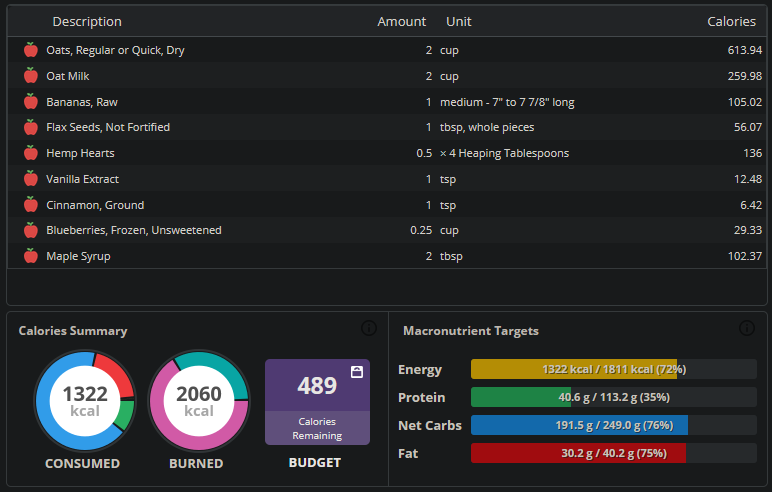Screen dimensions: 772x492
Task: Select the Bananas, Raw diary entry
Action: pos(386,102)
